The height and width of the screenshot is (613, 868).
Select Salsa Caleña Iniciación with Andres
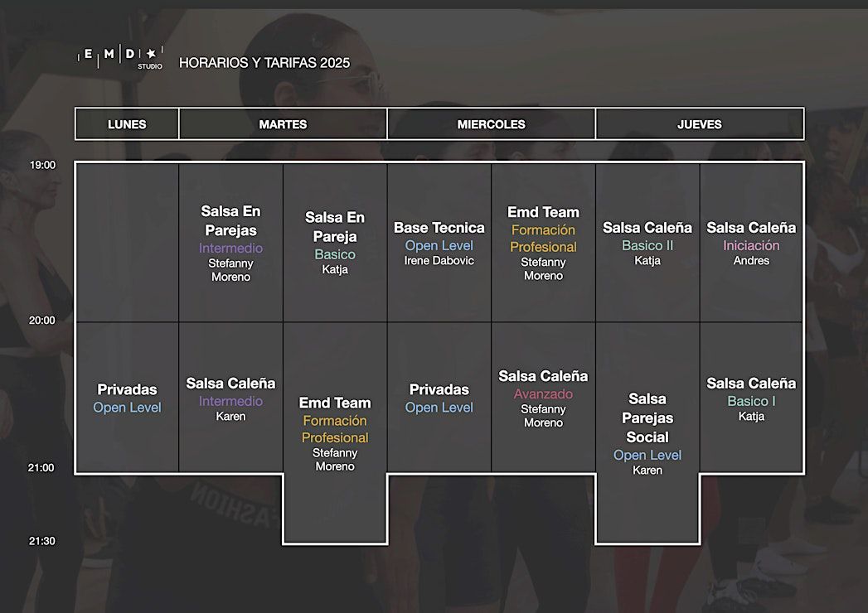tap(751, 243)
